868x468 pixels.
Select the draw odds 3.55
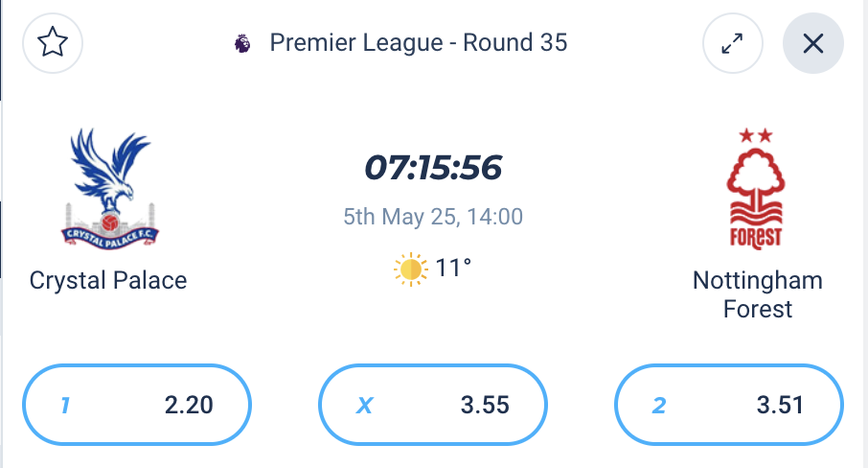(x=433, y=405)
